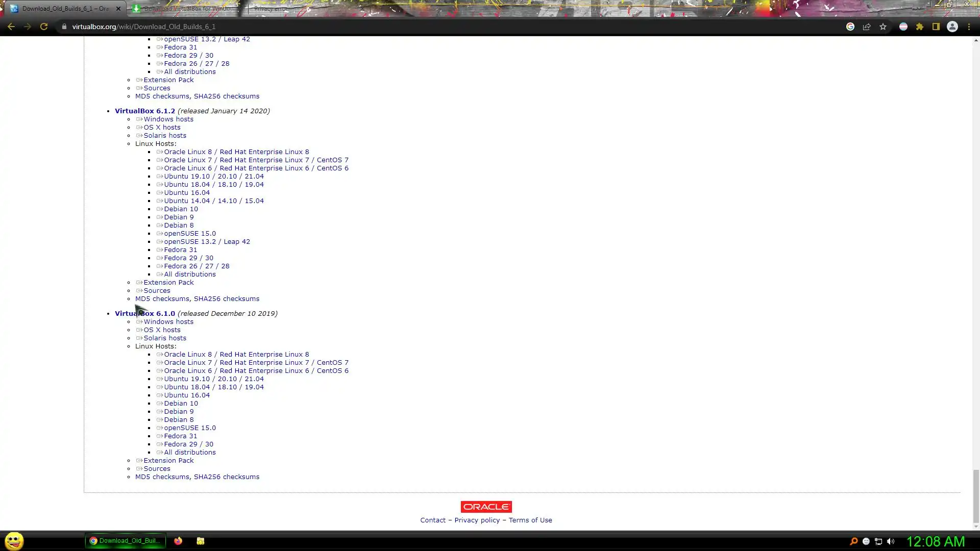Viewport: 980px width, 551px height.
Task: Open the Chrome profile avatar
Action: point(952,27)
